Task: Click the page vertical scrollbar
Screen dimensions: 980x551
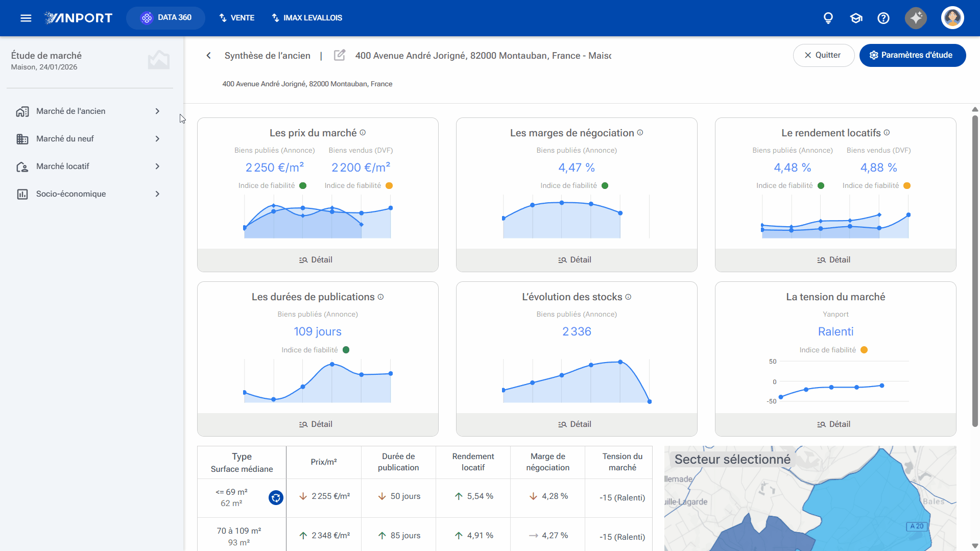Action: coord(975,271)
